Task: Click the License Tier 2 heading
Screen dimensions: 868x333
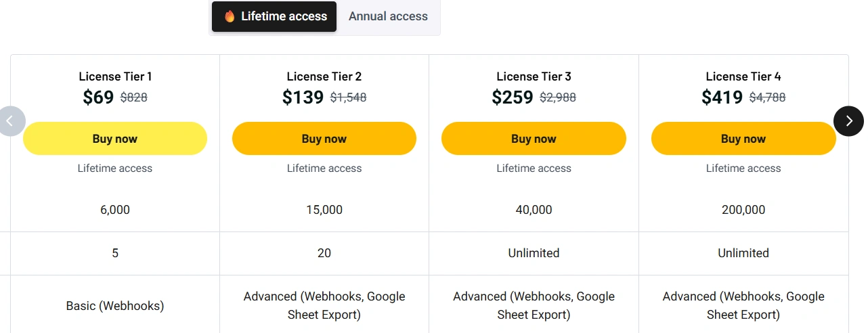Action: pos(324,76)
